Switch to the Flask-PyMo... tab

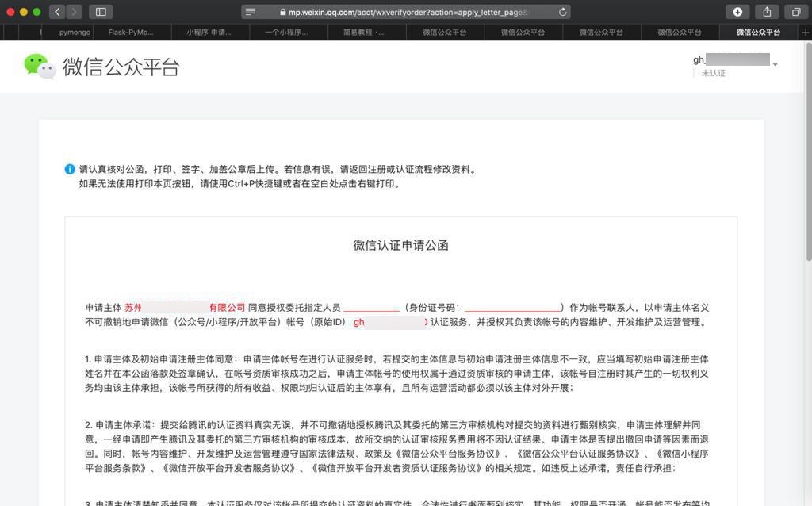tap(131, 32)
